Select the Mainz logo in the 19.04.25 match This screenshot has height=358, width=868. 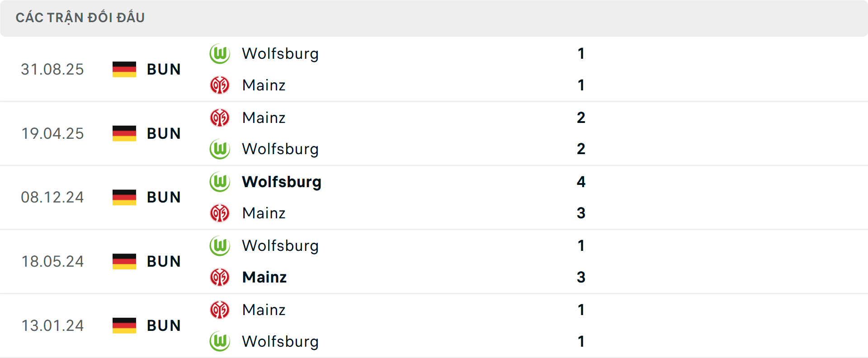(220, 118)
